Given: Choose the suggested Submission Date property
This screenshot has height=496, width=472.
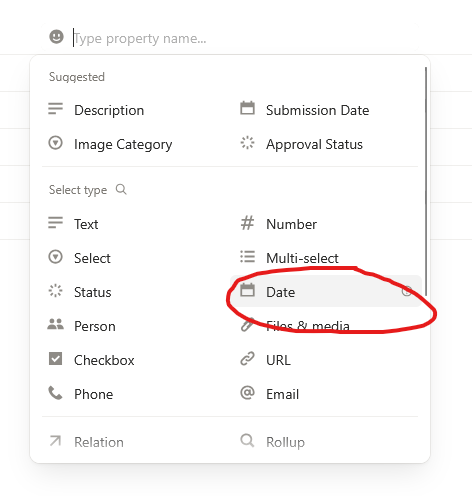Looking at the screenshot, I should [326, 110].
